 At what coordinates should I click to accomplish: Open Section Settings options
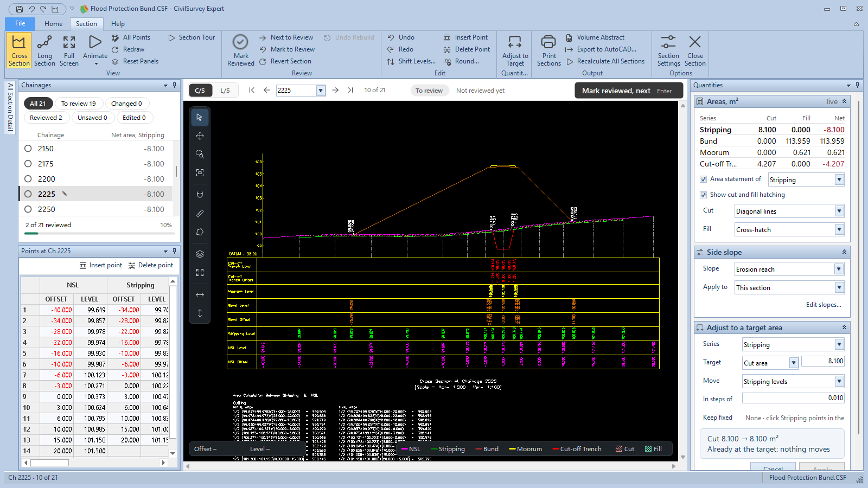click(x=668, y=50)
